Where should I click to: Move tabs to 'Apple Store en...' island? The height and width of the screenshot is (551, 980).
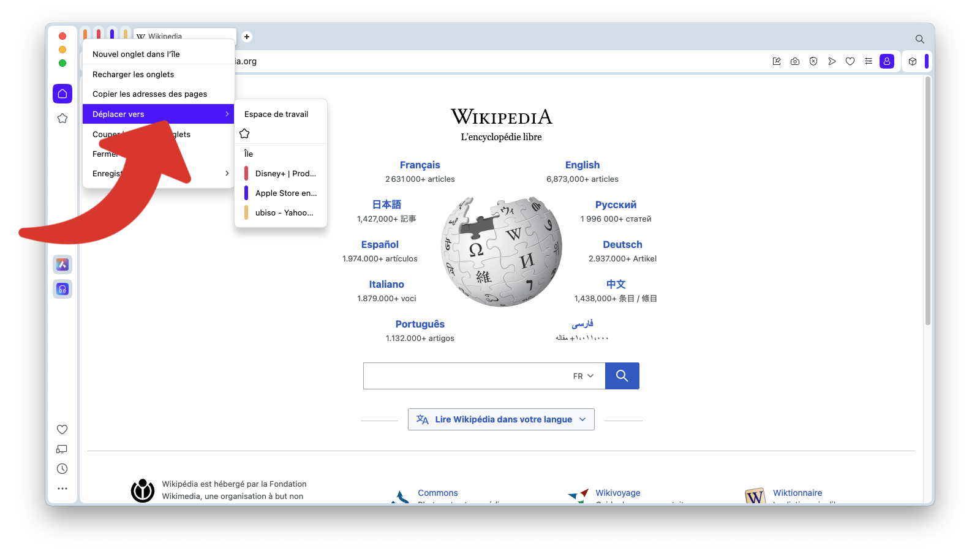[x=281, y=193]
